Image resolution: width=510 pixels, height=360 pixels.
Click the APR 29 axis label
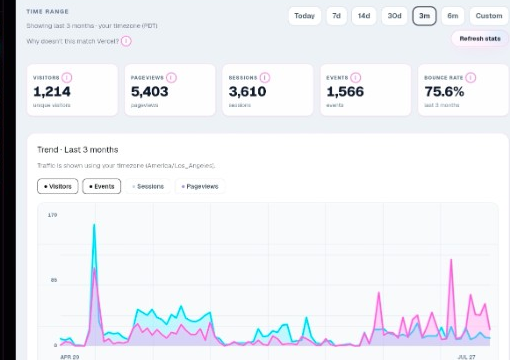coord(70,357)
